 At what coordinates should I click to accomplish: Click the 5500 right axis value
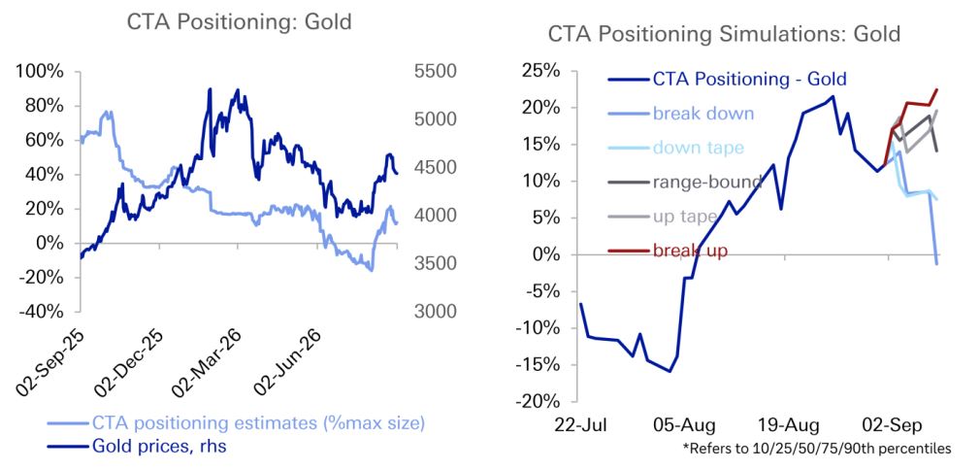(x=437, y=71)
